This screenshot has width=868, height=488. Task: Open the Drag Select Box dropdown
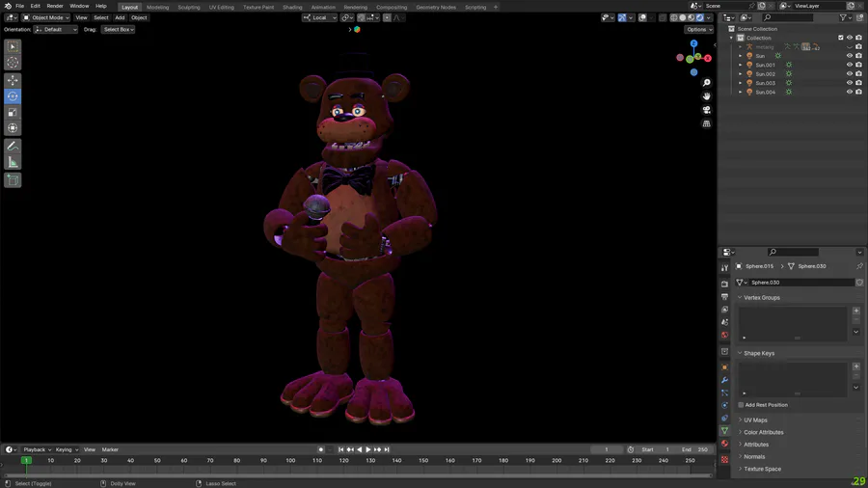coord(118,29)
